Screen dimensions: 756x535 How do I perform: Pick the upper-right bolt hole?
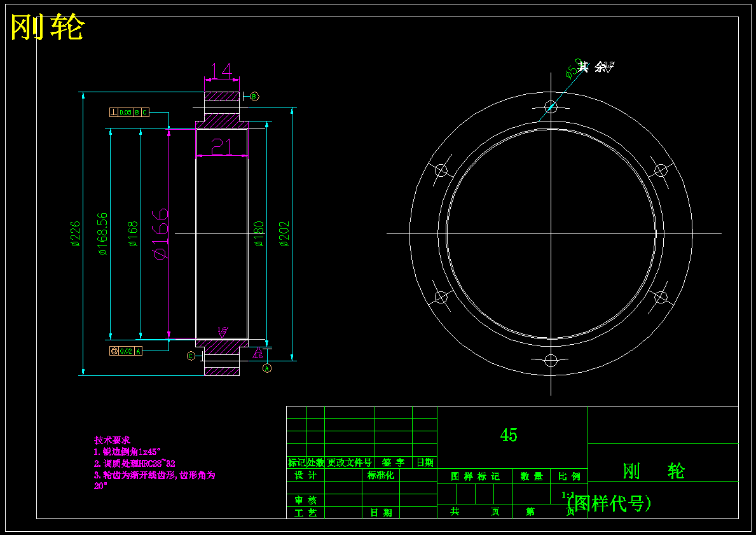[x=661, y=170]
